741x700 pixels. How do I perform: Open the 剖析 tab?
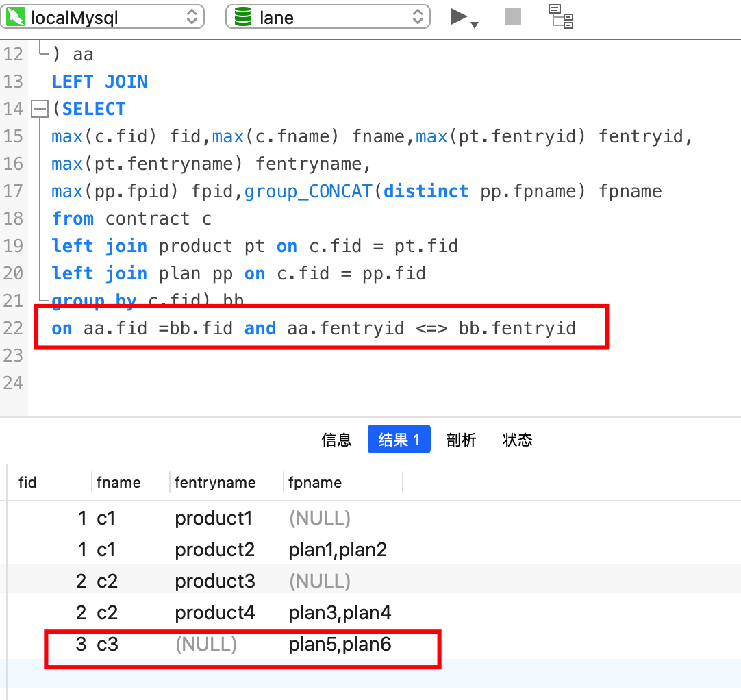[461, 440]
